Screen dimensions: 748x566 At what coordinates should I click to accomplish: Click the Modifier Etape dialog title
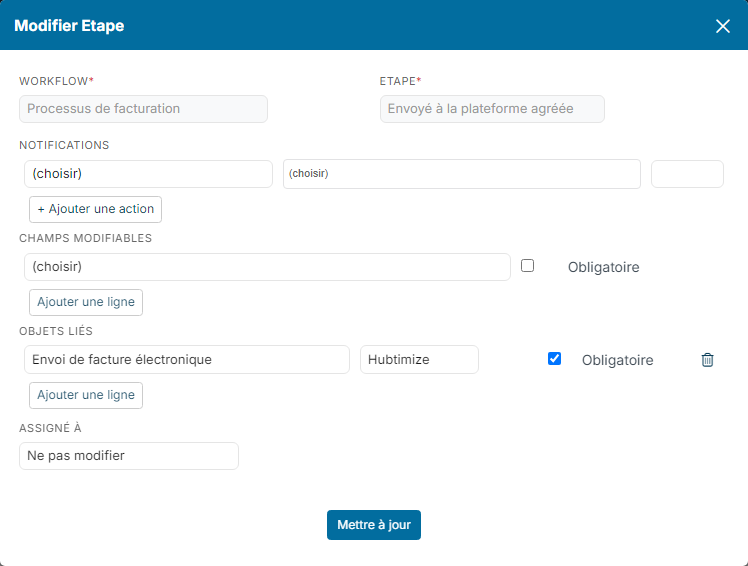pyautogui.click(x=69, y=26)
